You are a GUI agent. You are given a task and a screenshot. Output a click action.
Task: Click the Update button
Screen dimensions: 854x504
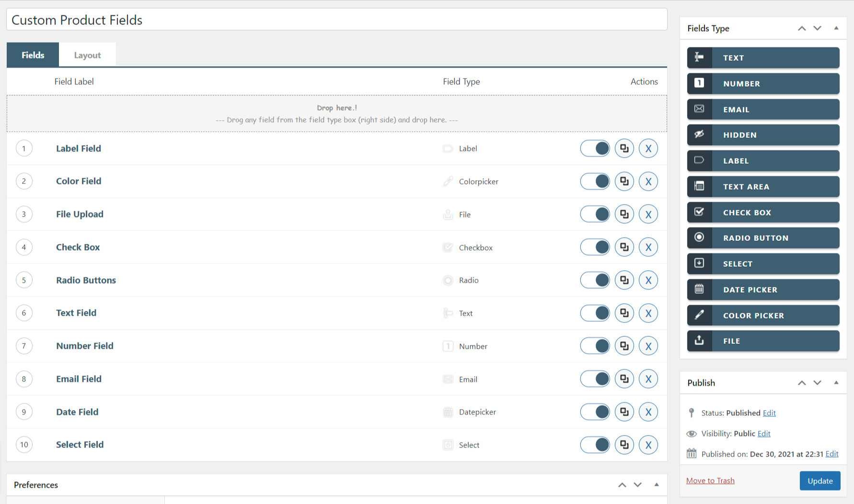coord(820,481)
